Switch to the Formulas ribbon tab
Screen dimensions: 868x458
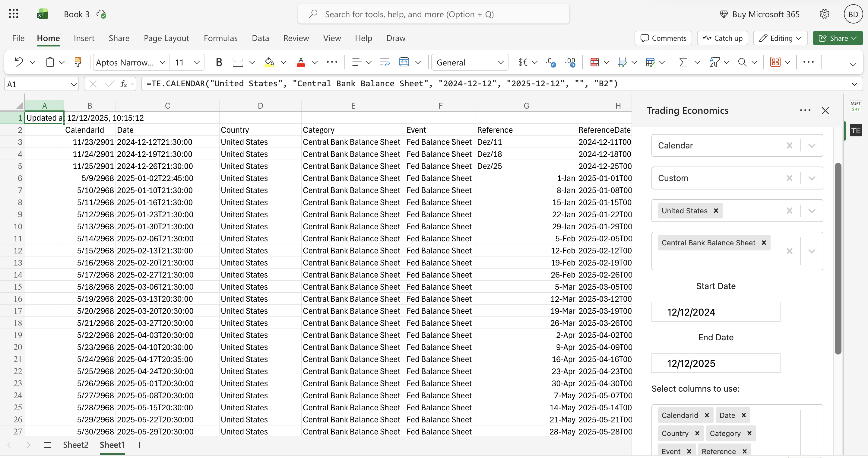coord(221,38)
